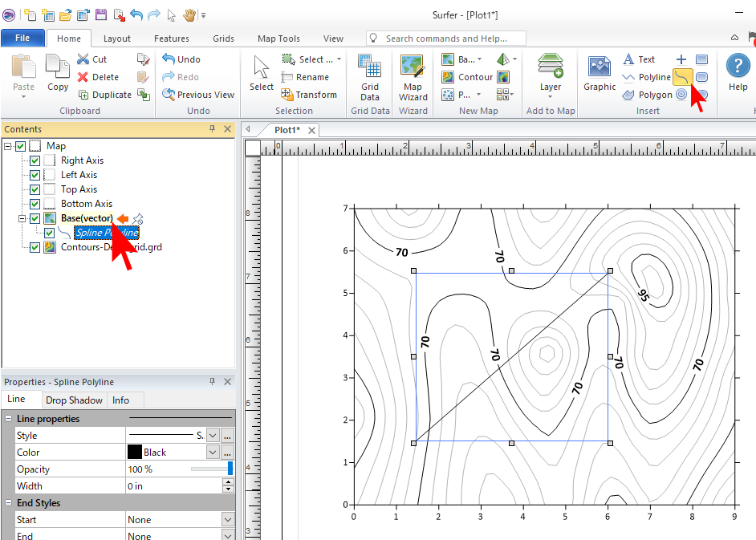The width and height of the screenshot is (756, 540).
Task: Click the search commands and help field
Action: [x=446, y=39]
